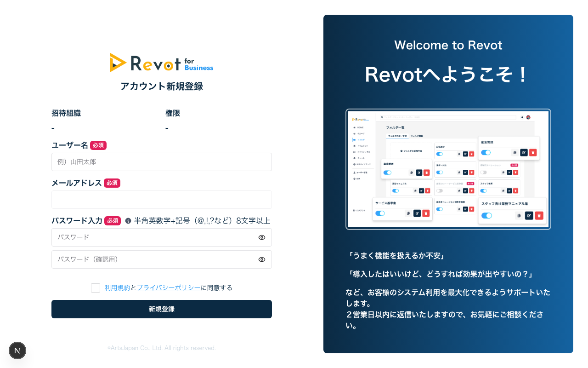
Task: Open the プライバシーポリシー link
Action: point(169,288)
